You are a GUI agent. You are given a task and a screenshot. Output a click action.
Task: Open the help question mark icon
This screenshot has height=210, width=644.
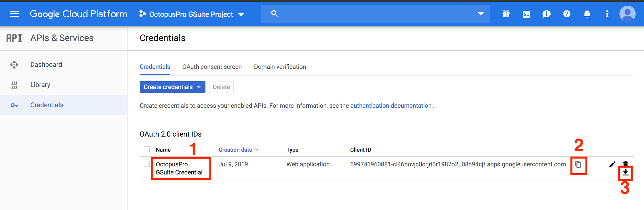click(x=567, y=14)
